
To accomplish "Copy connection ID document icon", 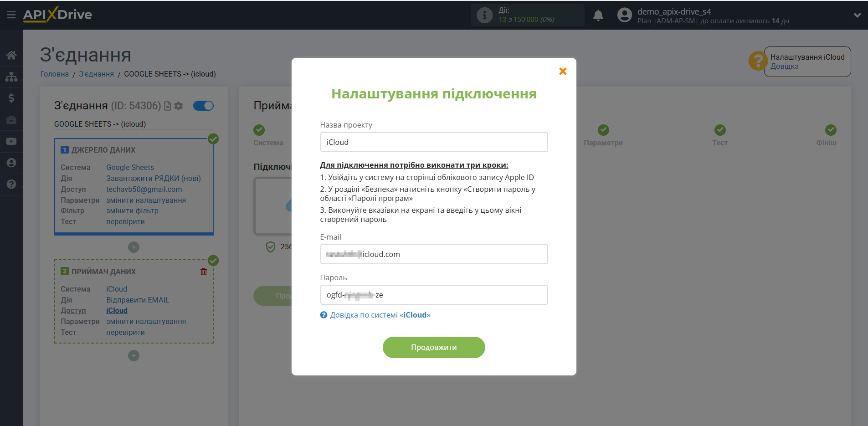I will (x=167, y=106).
